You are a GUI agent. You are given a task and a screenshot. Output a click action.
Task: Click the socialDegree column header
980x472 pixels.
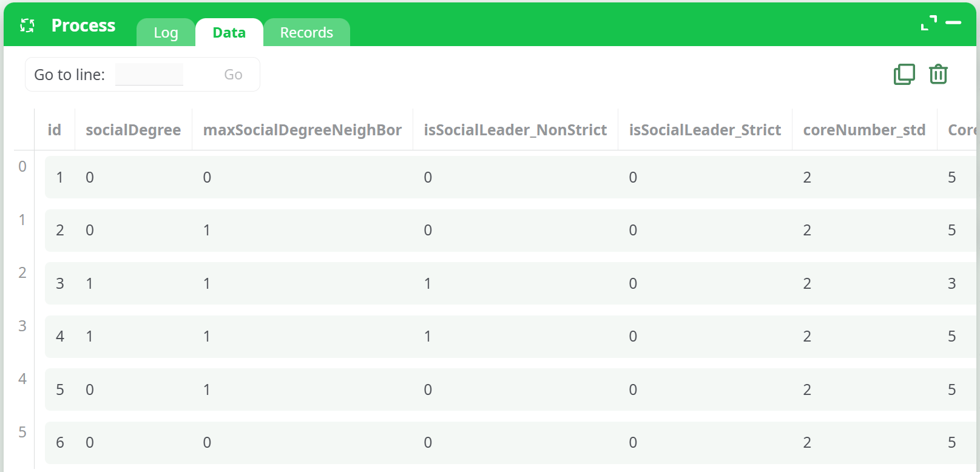pyautogui.click(x=133, y=130)
